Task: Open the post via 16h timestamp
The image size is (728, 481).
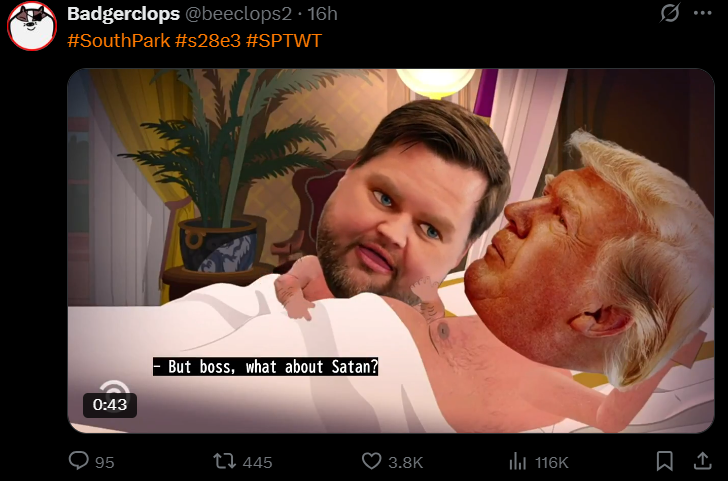Action: (x=322, y=14)
